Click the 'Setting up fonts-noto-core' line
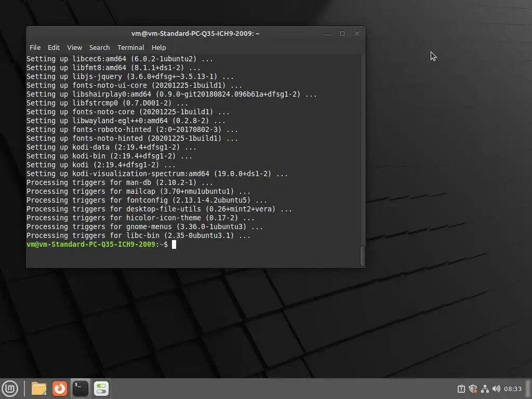The image size is (532, 399). [128, 112]
